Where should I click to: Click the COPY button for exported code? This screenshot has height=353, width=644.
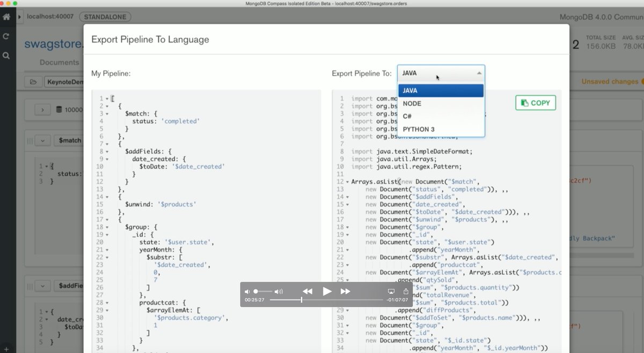536,103
